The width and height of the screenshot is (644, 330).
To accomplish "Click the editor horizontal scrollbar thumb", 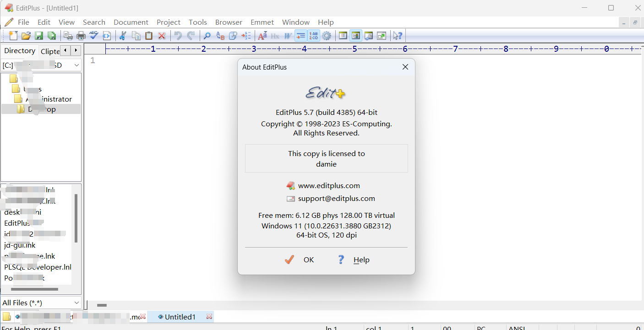I will (x=102, y=305).
